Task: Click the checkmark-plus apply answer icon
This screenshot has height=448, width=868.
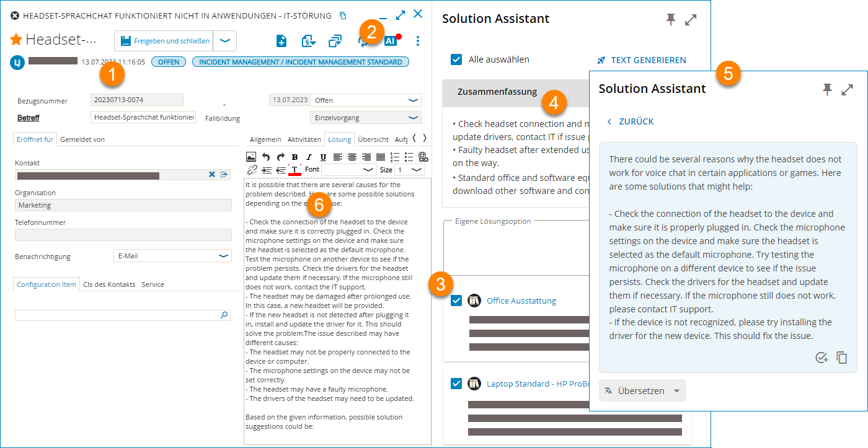Action: pyautogui.click(x=821, y=358)
